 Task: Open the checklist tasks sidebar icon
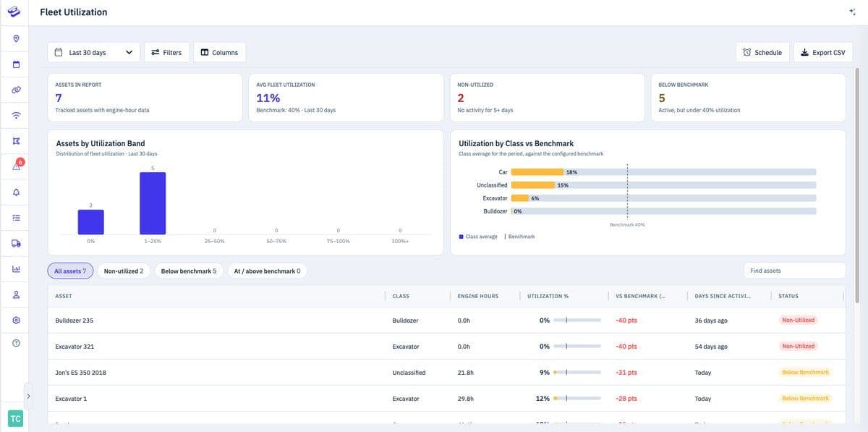click(x=16, y=217)
